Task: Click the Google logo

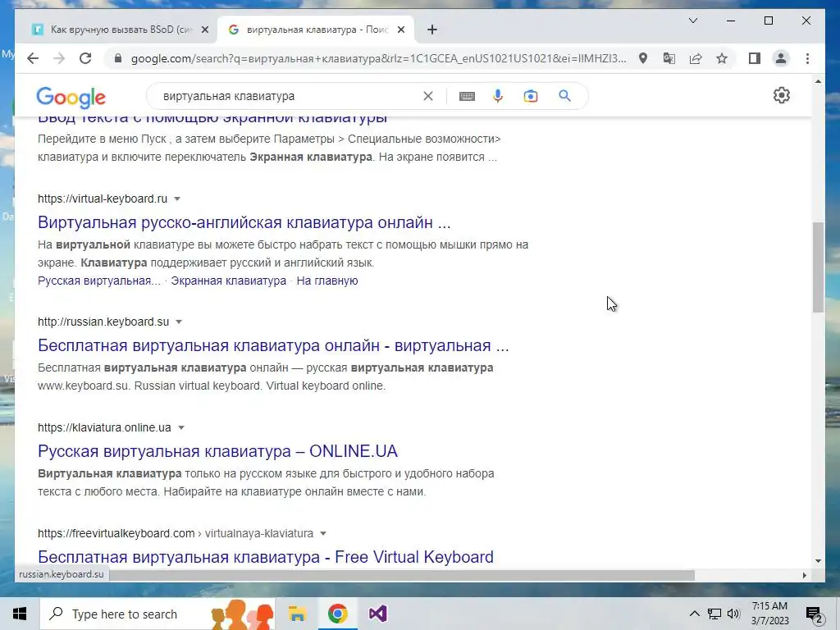Action: tap(71, 98)
